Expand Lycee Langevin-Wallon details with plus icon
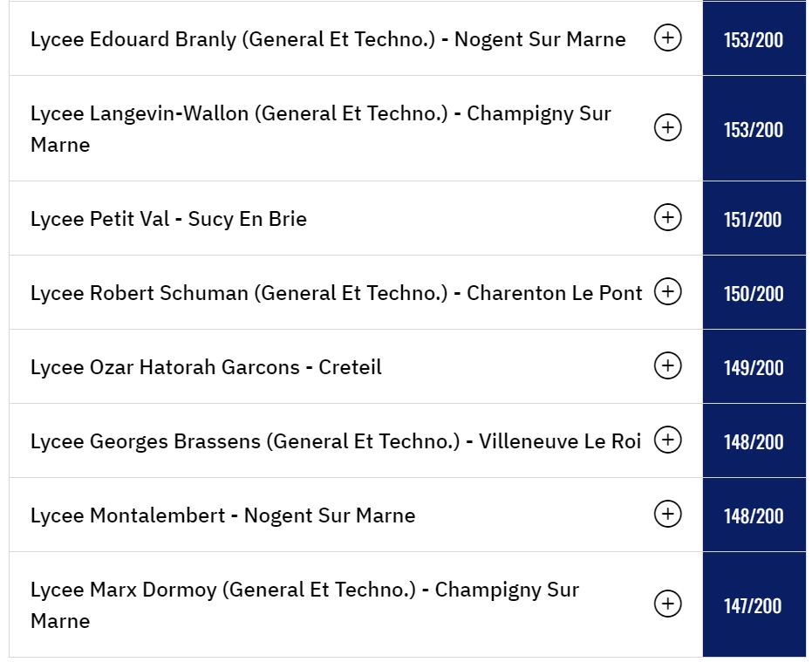Screen dimensions: 812x662 click(x=668, y=128)
